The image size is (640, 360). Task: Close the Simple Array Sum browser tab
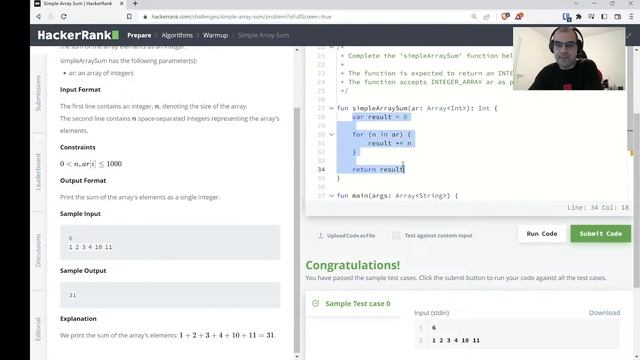(x=121, y=4)
